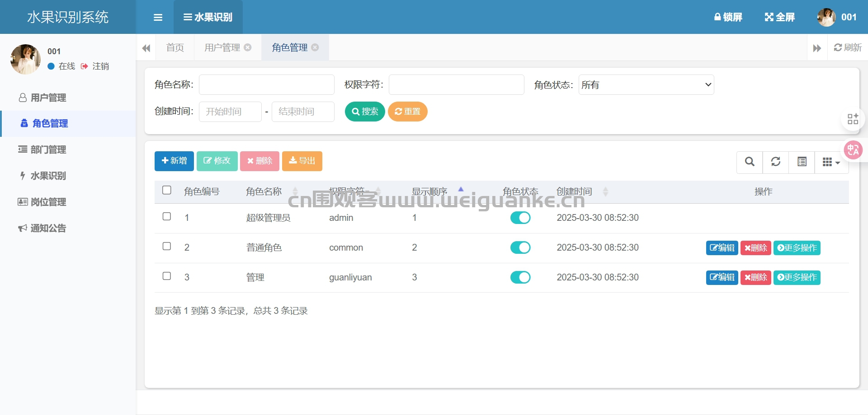868x415 pixels.
Task: Refresh table with circular arrows icon
Action: (x=776, y=162)
